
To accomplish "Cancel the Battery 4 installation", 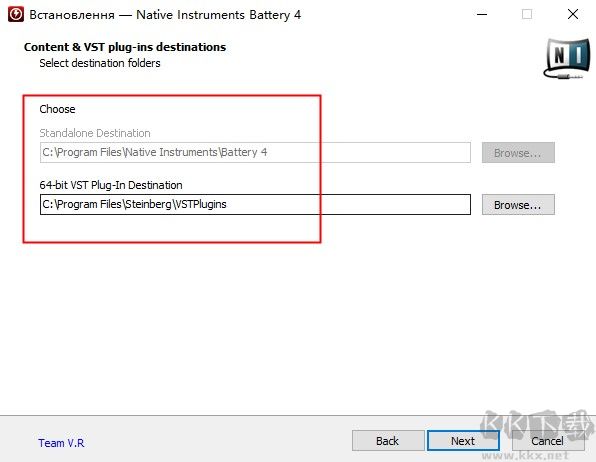I will click(x=548, y=441).
